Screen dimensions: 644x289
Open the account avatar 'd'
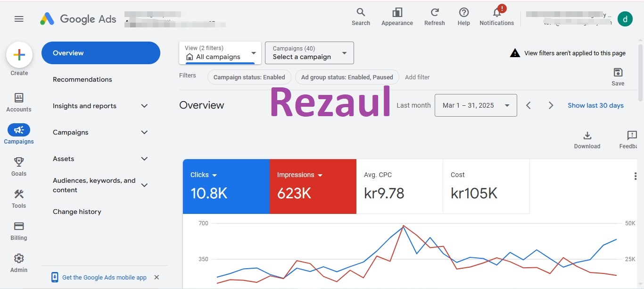pyautogui.click(x=625, y=19)
